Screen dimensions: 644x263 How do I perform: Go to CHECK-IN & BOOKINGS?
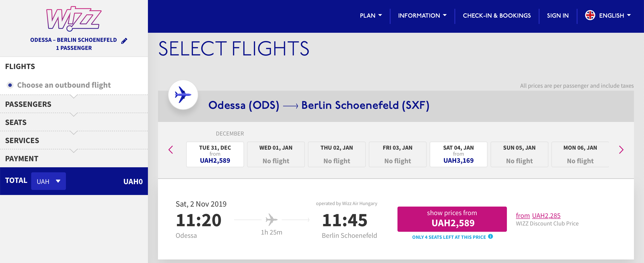(497, 16)
